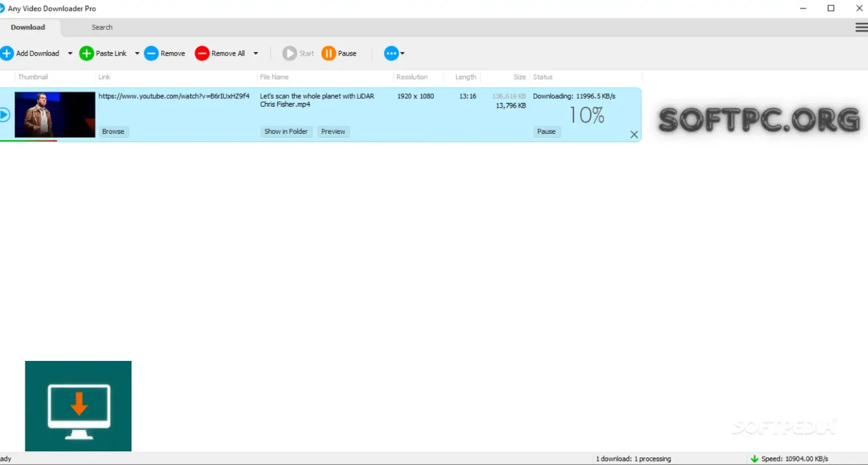The height and width of the screenshot is (465, 868).
Task: Expand the Add Download dropdown arrow
Action: (x=70, y=53)
